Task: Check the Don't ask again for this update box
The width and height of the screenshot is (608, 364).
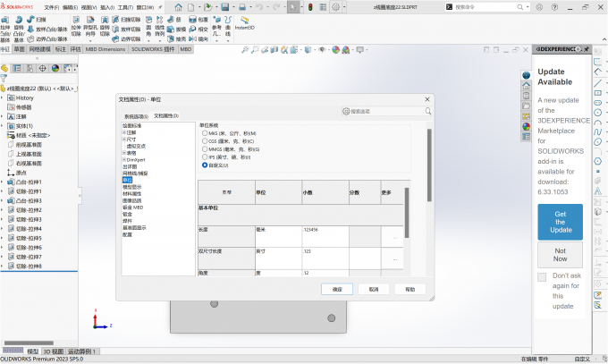Action: [542, 276]
